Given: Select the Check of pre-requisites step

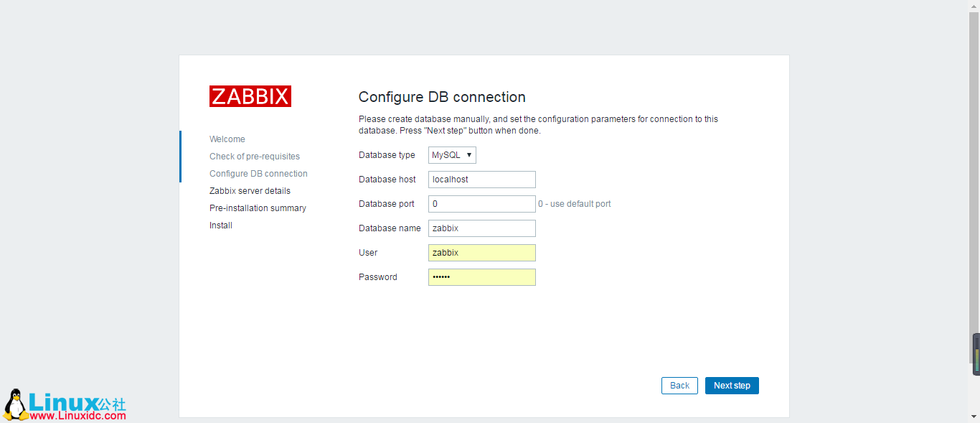Looking at the screenshot, I should (254, 156).
